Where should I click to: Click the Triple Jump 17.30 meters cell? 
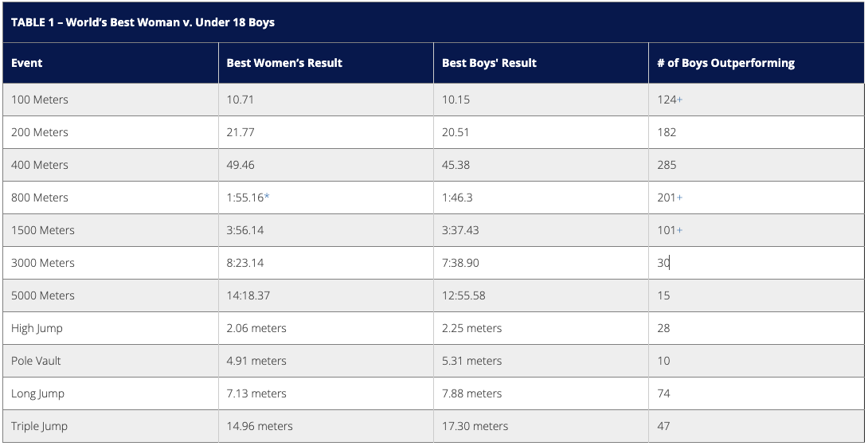coord(475,426)
